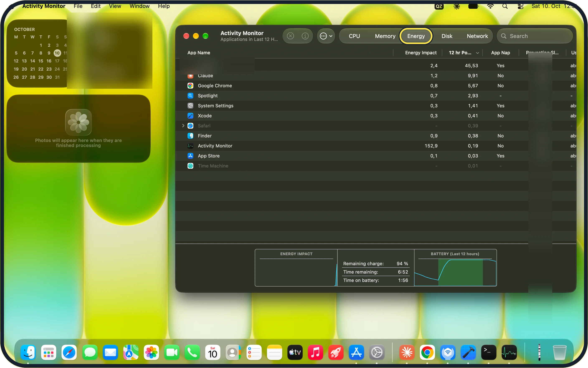Select the System Settings row icon
The height and width of the screenshot is (368, 588).
point(190,106)
